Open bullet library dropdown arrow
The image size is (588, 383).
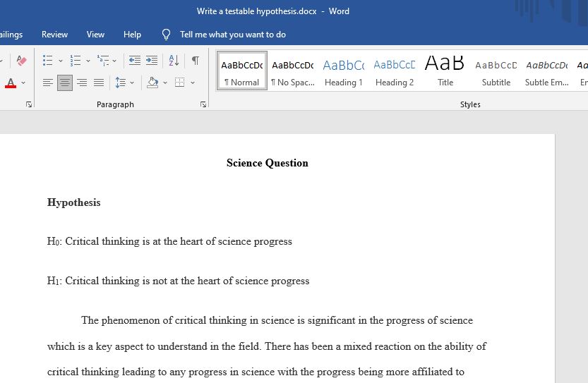pyautogui.click(x=61, y=61)
